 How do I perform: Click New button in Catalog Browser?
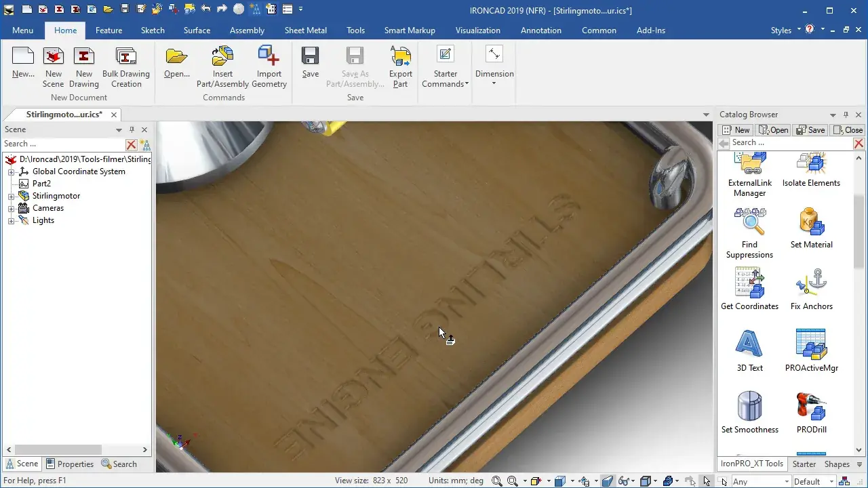pos(736,129)
